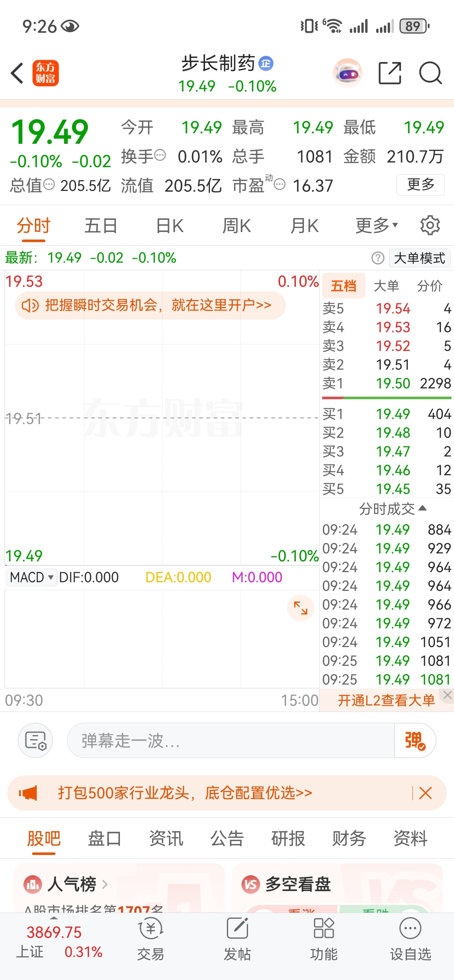This screenshot has width=454, height=980.
Task: Tap the 买5 19.45 order row
Action: tap(387, 489)
